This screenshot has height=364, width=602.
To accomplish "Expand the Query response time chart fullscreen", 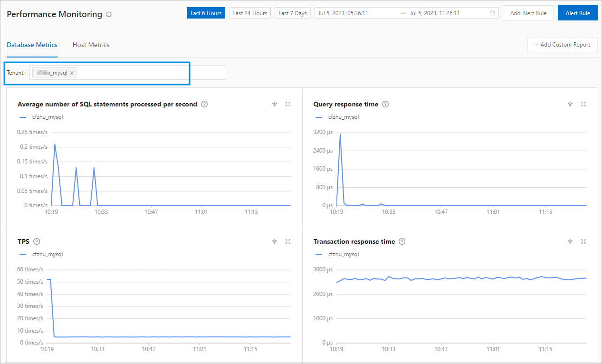I will [583, 104].
